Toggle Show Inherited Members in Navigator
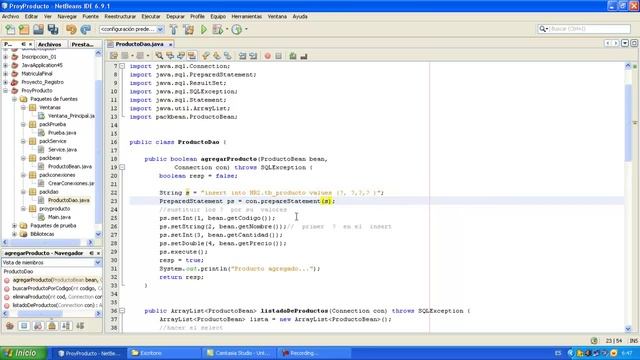This screenshot has width=640, height=360. pos(10,326)
